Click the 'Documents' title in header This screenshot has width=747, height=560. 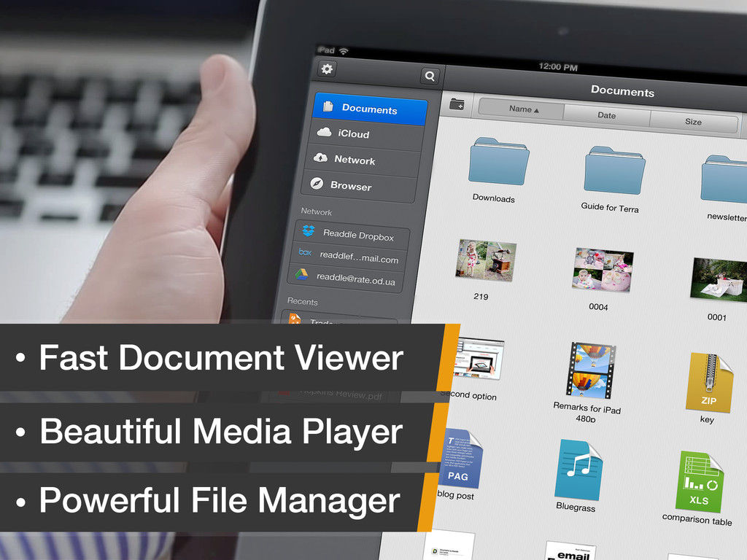coord(622,90)
